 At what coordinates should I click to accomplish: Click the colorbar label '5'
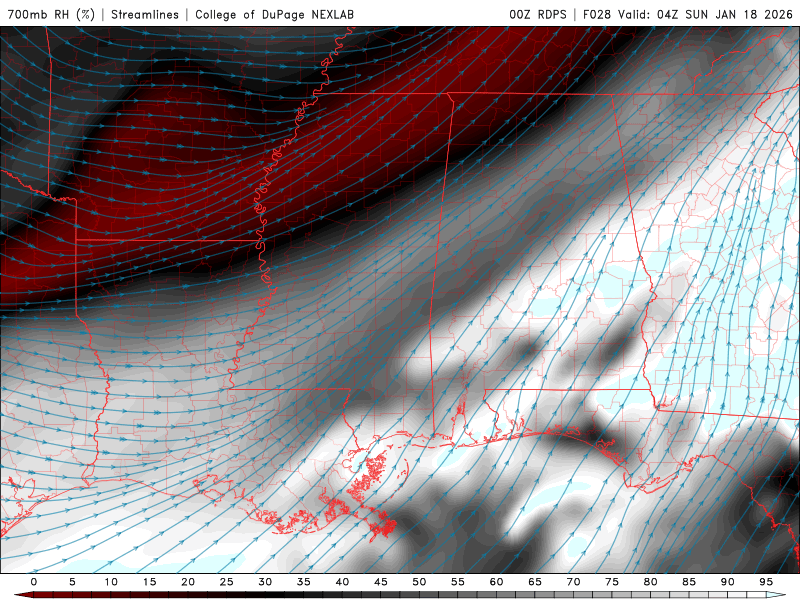[x=72, y=582]
